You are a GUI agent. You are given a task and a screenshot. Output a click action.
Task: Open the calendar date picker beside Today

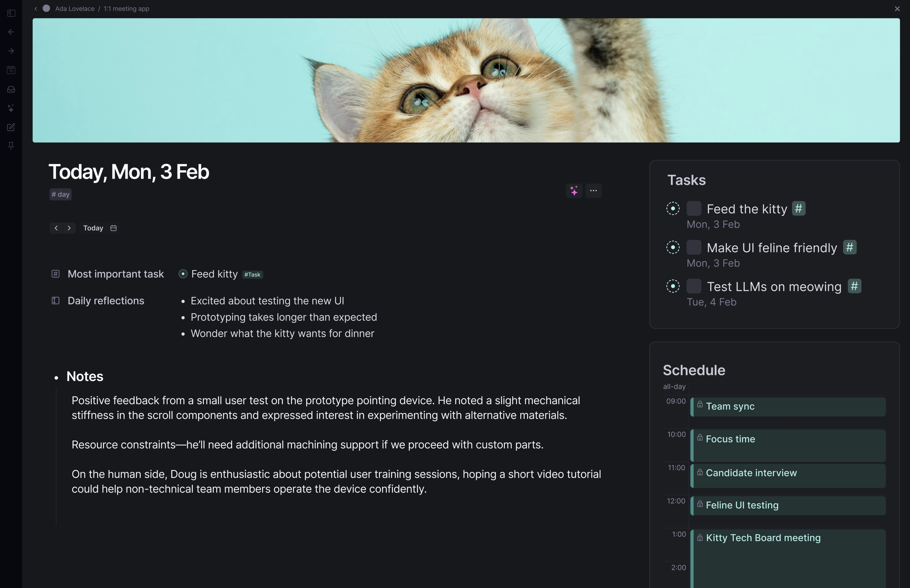[x=114, y=228]
